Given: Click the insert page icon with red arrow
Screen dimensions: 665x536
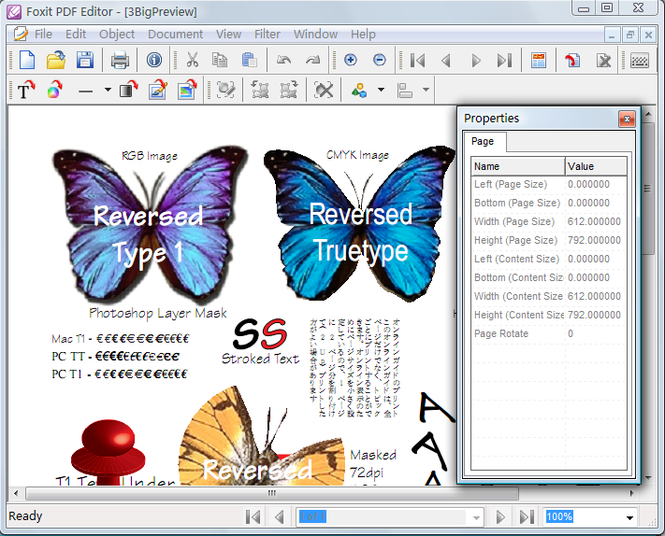Looking at the screenshot, I should coord(573,60).
